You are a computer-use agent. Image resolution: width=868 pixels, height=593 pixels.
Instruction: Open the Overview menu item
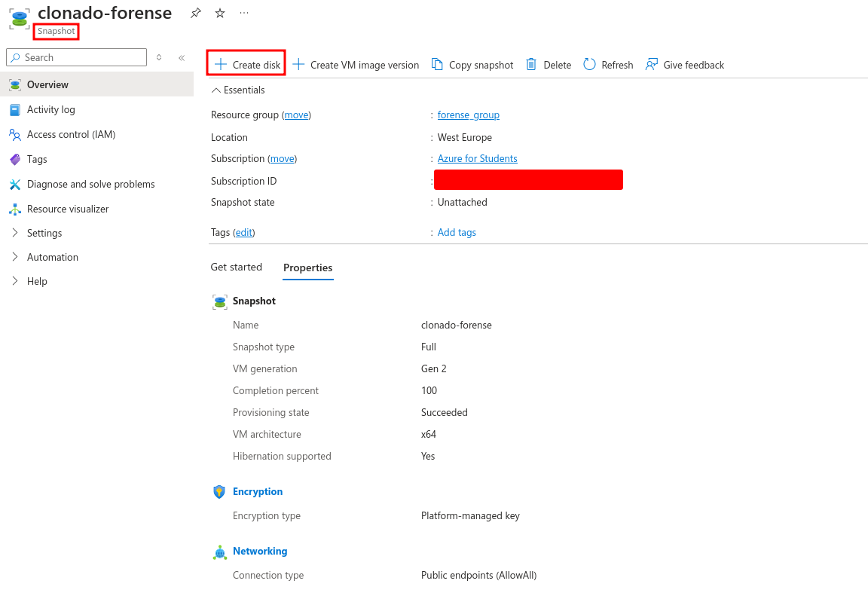tap(97, 84)
